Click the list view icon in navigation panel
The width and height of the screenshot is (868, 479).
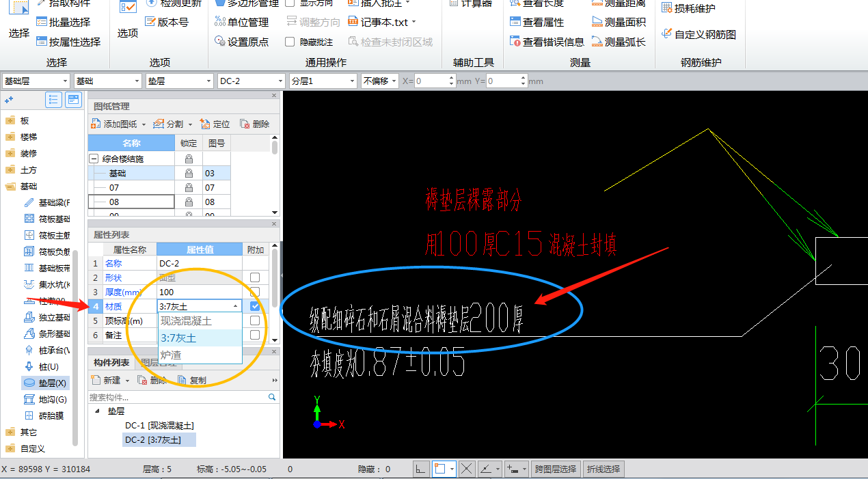(x=53, y=100)
